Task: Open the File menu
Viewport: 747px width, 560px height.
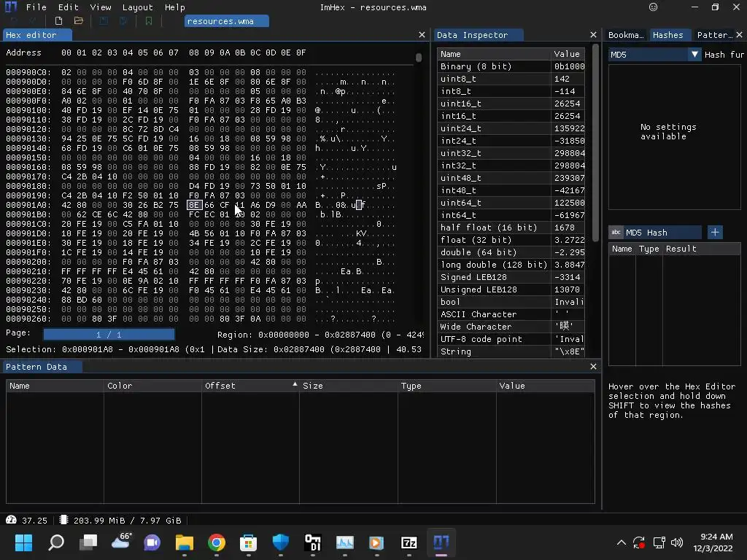Action: pyautogui.click(x=36, y=7)
